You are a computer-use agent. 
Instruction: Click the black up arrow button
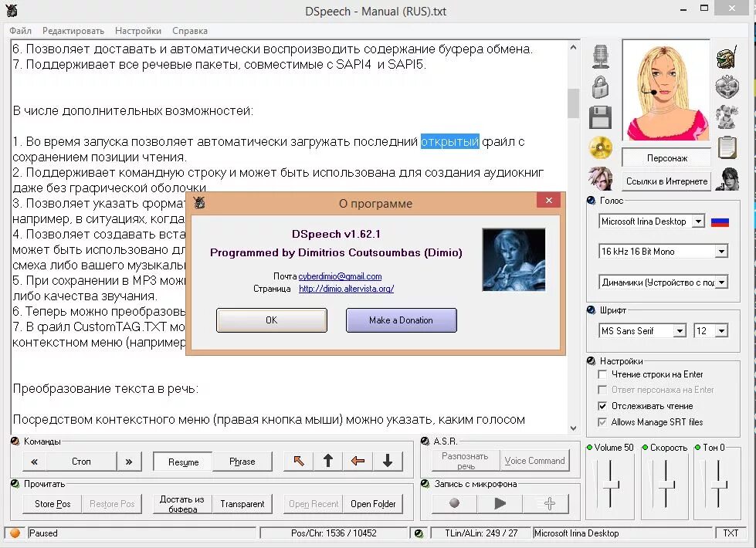click(x=328, y=462)
